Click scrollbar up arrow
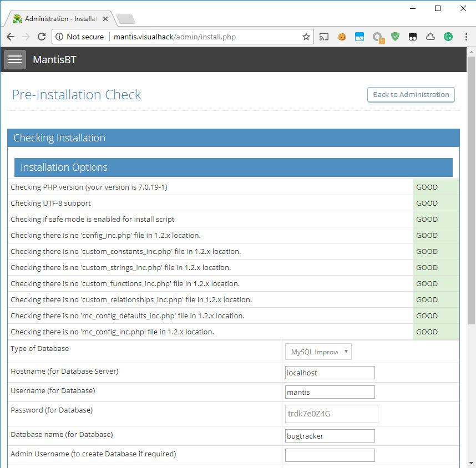 tap(471, 52)
